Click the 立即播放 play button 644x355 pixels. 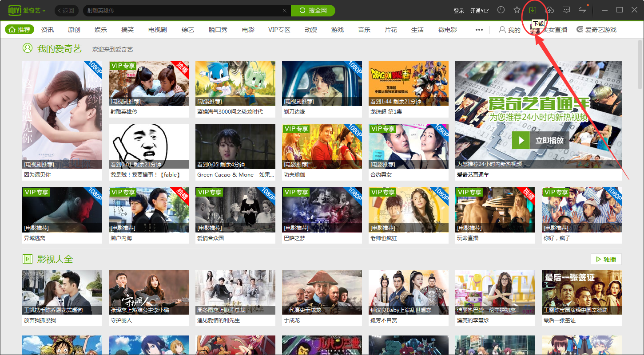[x=541, y=140]
